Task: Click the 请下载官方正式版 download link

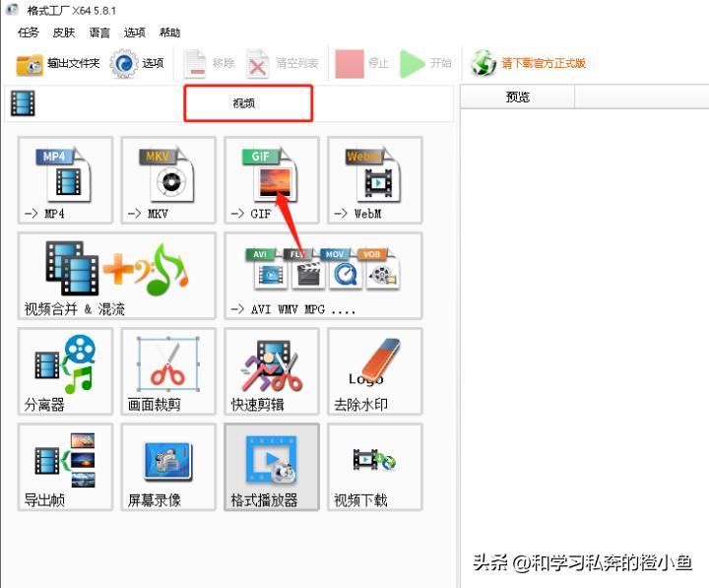Action: click(x=528, y=63)
